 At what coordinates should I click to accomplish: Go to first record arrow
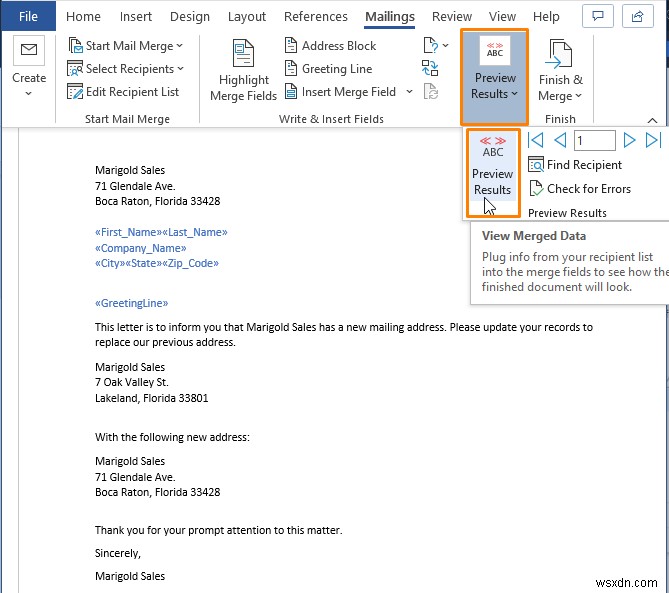pos(535,140)
